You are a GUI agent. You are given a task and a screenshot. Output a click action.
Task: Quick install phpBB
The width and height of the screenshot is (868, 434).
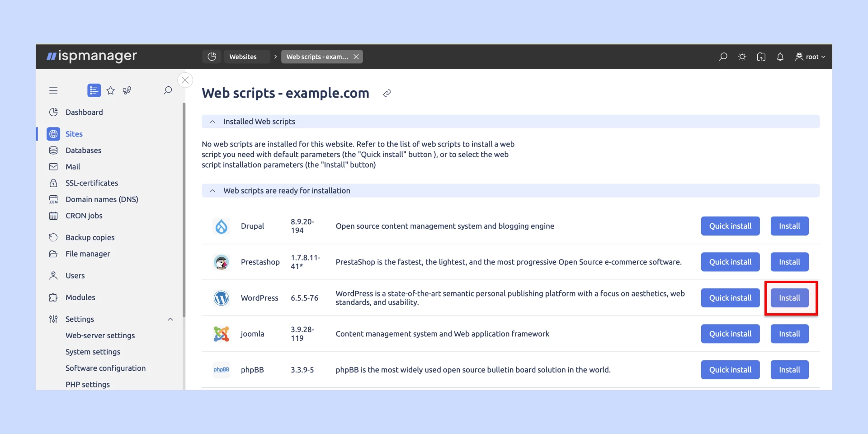click(x=730, y=370)
